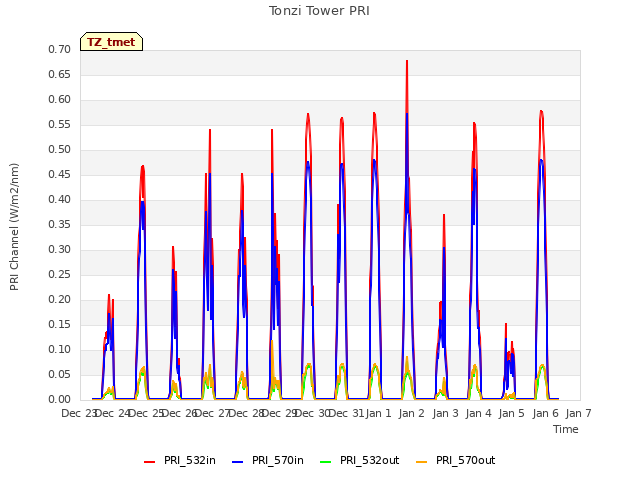640x480 pixels.
Task: Click the 0.60 y-axis tick label
Action: [x=60, y=99]
